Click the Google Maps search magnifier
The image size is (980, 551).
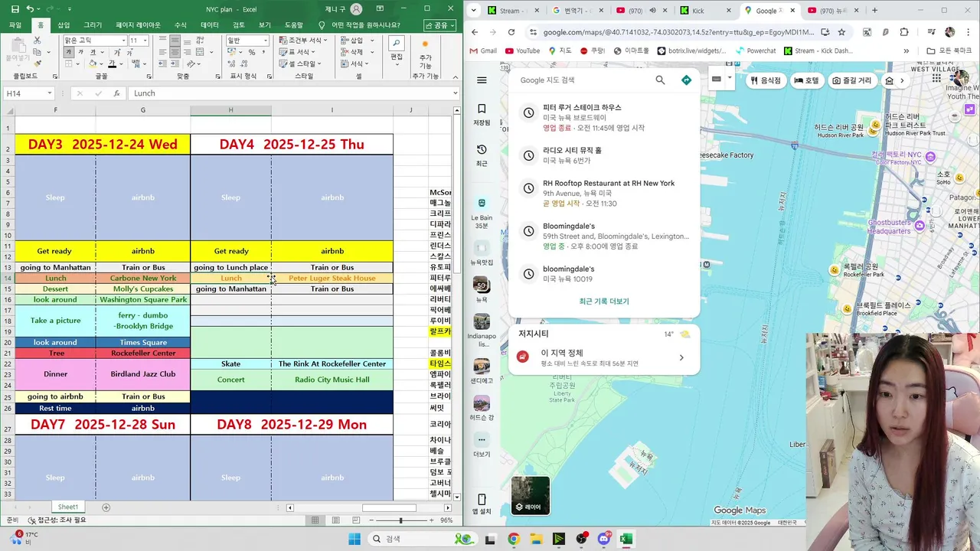click(x=660, y=80)
